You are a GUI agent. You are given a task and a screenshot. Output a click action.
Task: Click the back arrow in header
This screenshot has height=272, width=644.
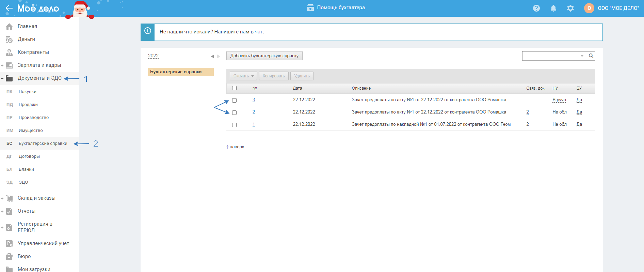click(x=9, y=8)
